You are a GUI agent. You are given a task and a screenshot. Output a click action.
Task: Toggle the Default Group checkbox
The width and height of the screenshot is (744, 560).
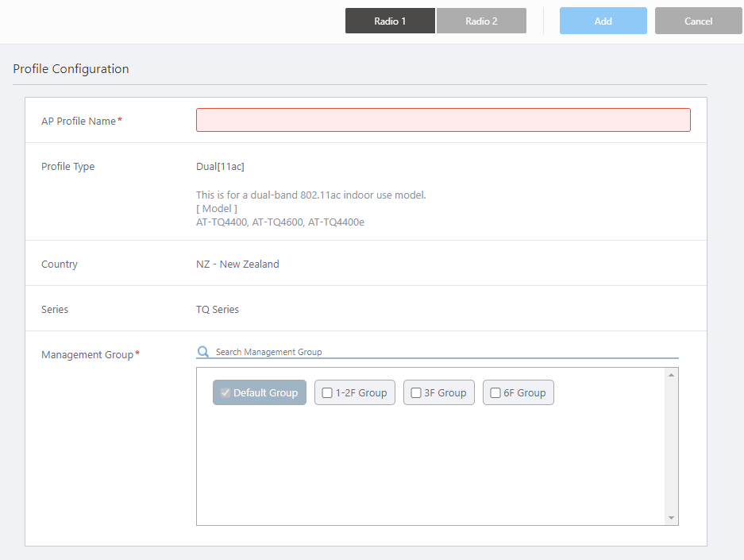point(226,393)
